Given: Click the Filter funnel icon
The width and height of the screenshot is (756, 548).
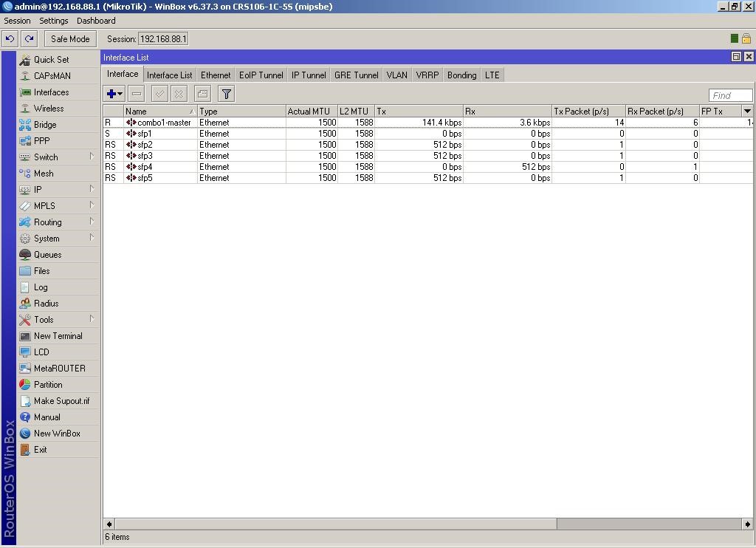Looking at the screenshot, I should coord(227,94).
